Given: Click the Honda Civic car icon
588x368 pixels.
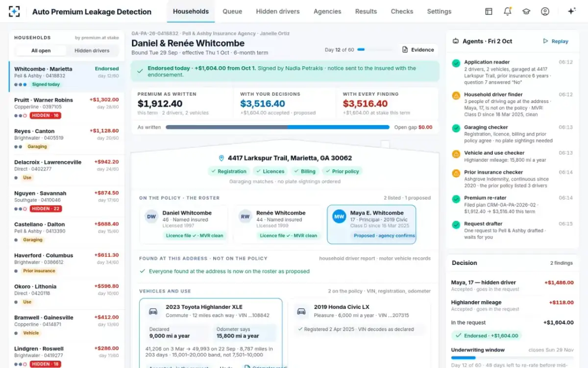Looking at the screenshot, I should coord(301,311).
